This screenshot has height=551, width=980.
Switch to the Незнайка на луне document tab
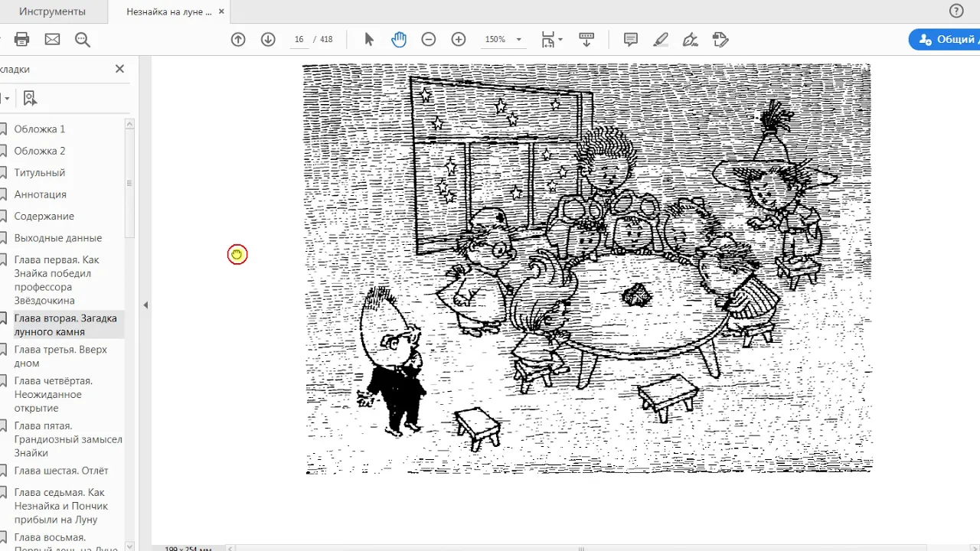click(x=169, y=11)
